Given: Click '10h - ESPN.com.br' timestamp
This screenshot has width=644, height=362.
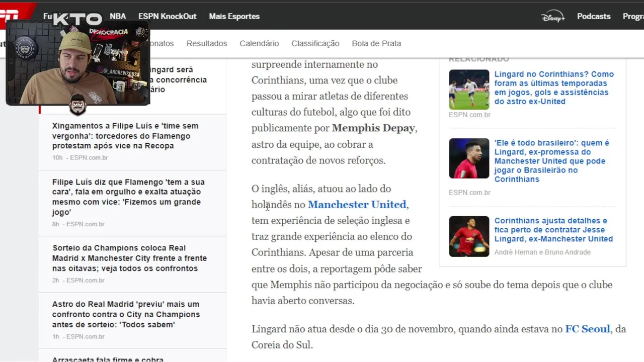Looking at the screenshot, I should click(80, 158).
